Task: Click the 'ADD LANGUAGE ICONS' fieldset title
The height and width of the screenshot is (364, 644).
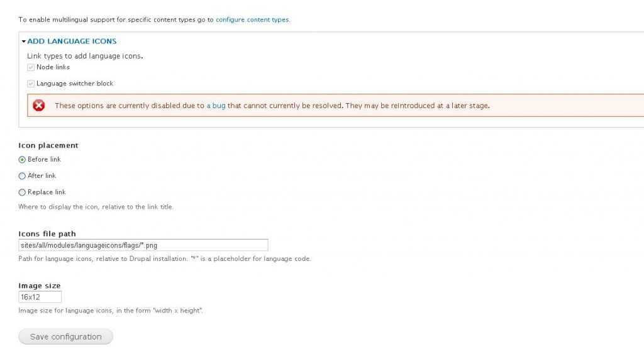Action: point(72,41)
